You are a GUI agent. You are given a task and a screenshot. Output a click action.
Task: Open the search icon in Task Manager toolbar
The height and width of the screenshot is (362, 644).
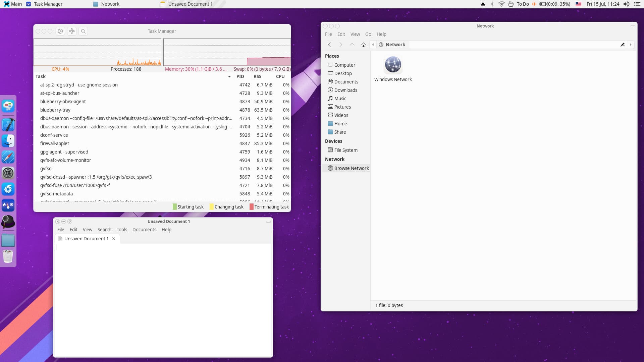[83, 31]
